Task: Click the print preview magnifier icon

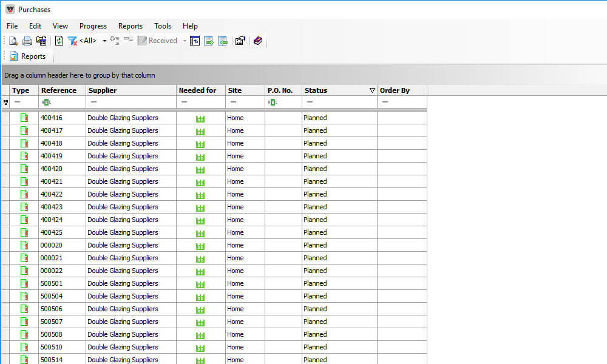Action: tap(13, 41)
